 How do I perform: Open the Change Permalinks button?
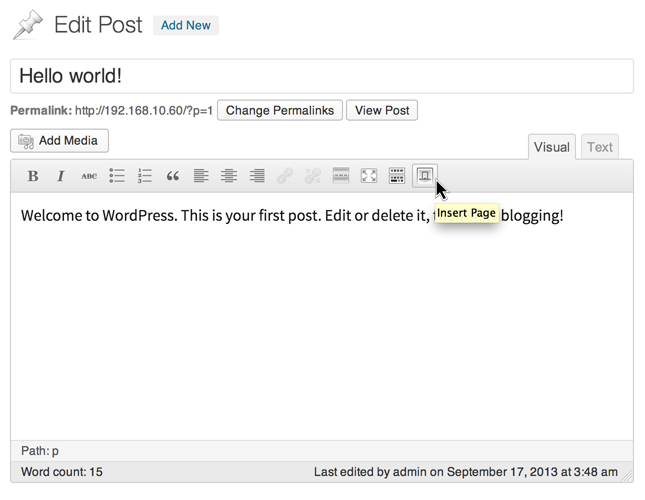pos(280,110)
